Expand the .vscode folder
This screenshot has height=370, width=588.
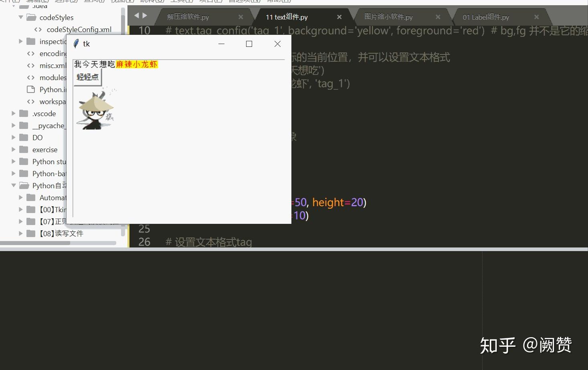13,113
